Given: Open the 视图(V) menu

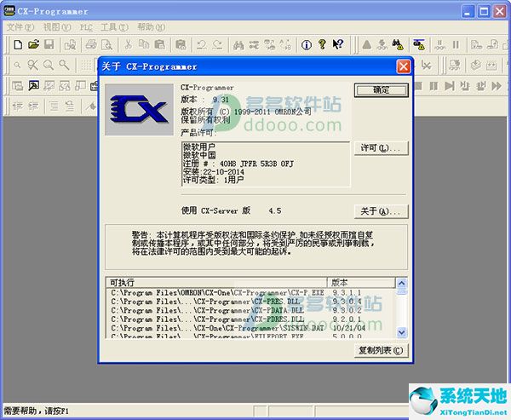Looking at the screenshot, I should coord(57,27).
